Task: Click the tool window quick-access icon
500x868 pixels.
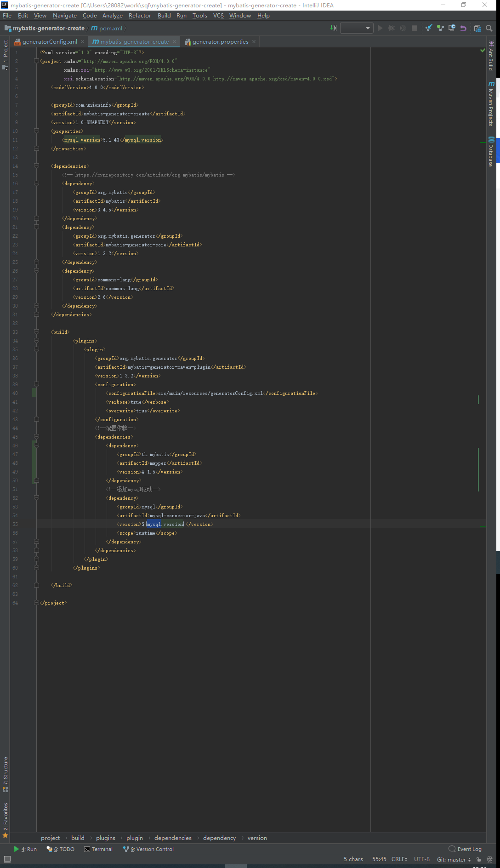Action: [x=7, y=859]
